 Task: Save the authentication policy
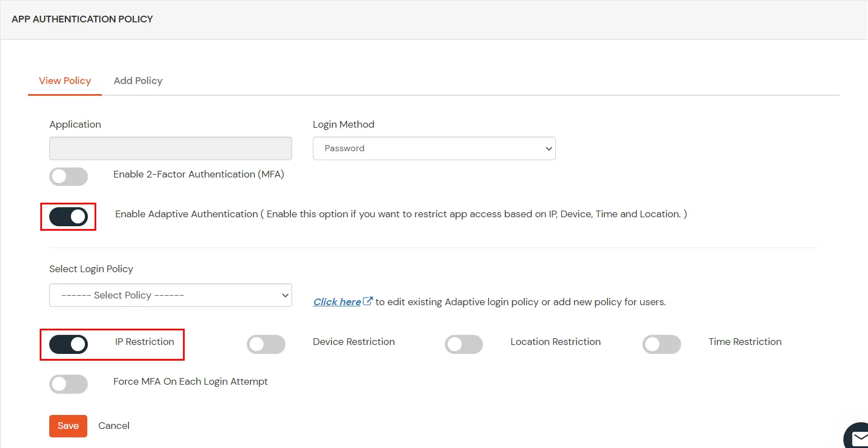[x=68, y=426]
